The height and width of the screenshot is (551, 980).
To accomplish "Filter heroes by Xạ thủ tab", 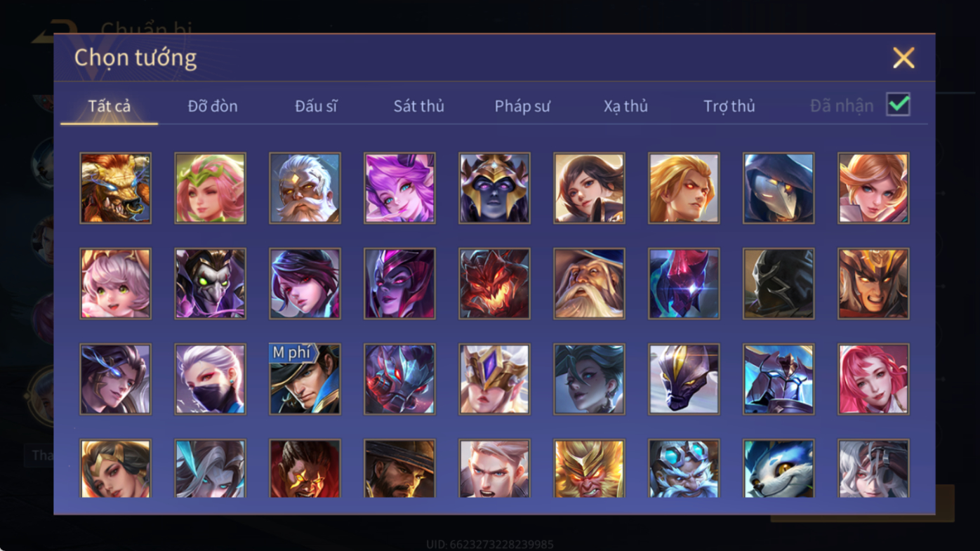I will (625, 106).
